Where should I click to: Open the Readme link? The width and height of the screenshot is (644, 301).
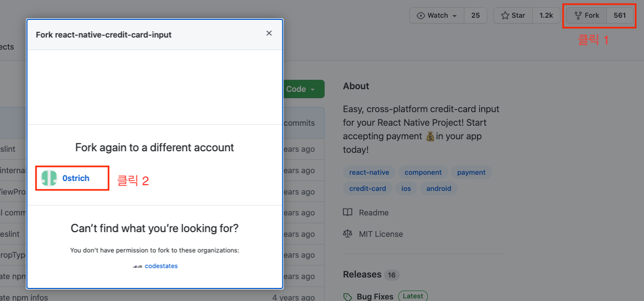(374, 213)
